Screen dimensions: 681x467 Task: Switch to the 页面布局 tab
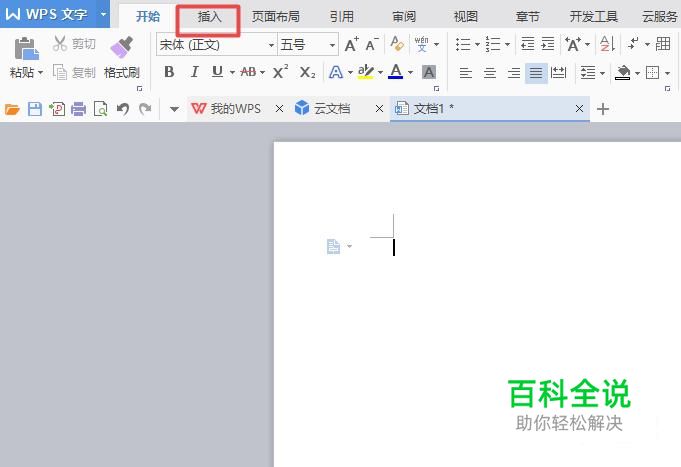click(x=275, y=17)
